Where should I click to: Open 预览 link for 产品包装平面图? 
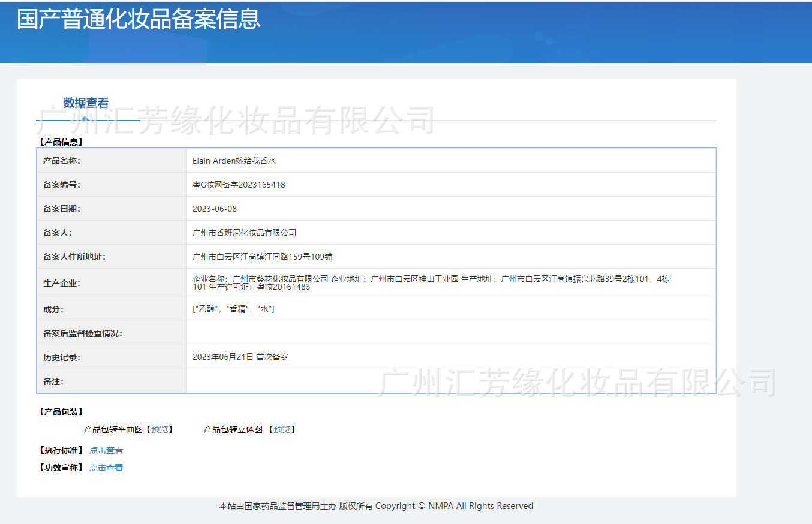click(160, 429)
